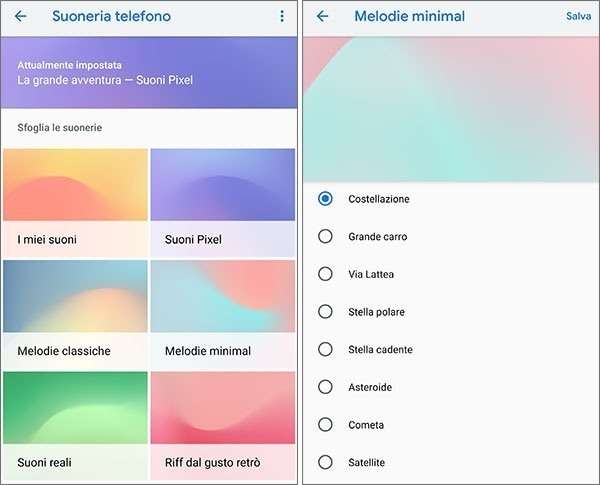
Task: Go back from Suoneria telefono screen
Action: [21, 17]
